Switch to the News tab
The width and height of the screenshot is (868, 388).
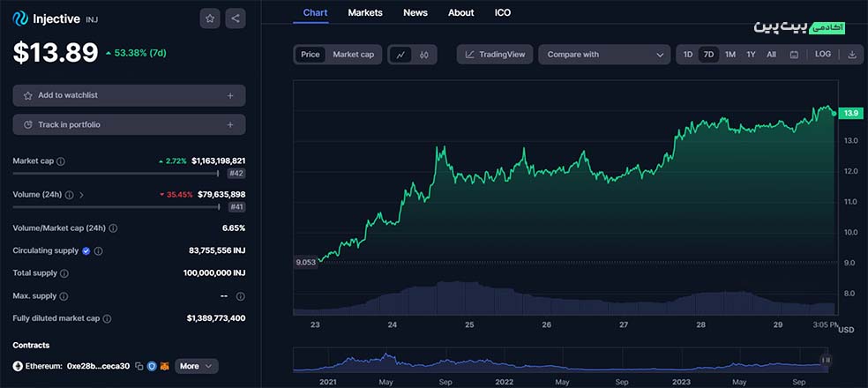415,12
